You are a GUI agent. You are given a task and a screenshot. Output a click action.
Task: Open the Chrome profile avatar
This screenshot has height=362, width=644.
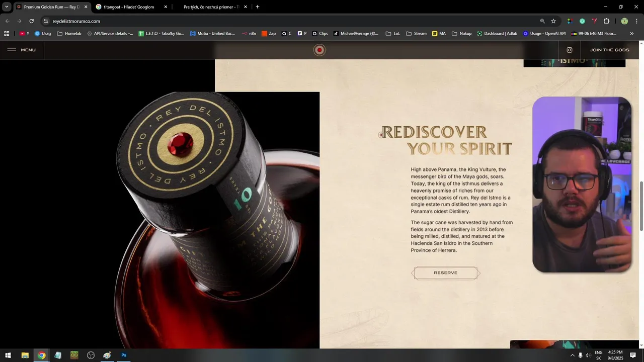[624, 21]
